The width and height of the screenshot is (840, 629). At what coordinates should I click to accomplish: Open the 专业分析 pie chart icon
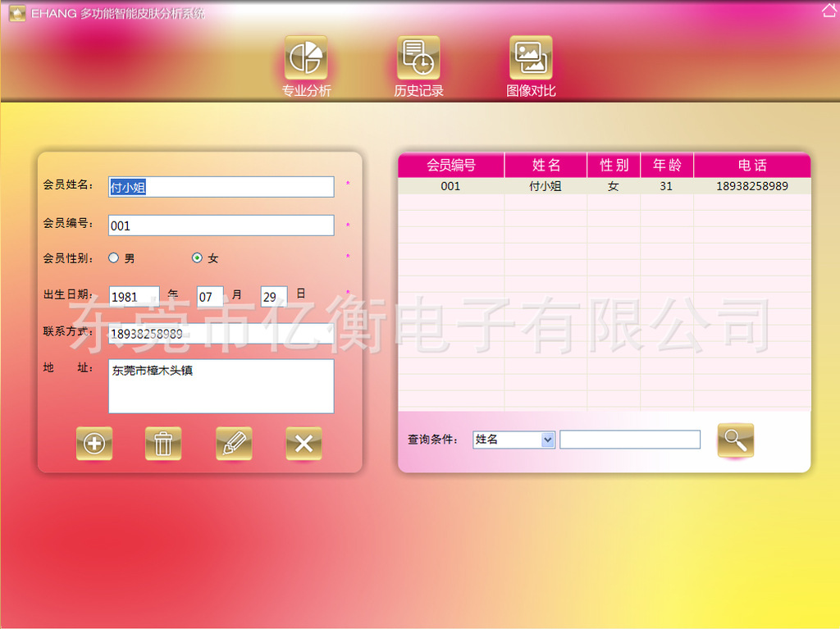pyautogui.click(x=305, y=58)
